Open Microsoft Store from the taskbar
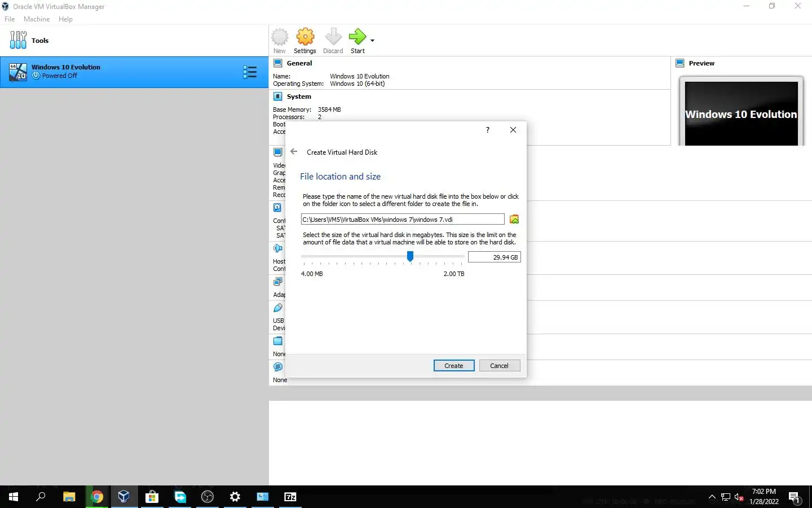The image size is (812, 508). 152,497
